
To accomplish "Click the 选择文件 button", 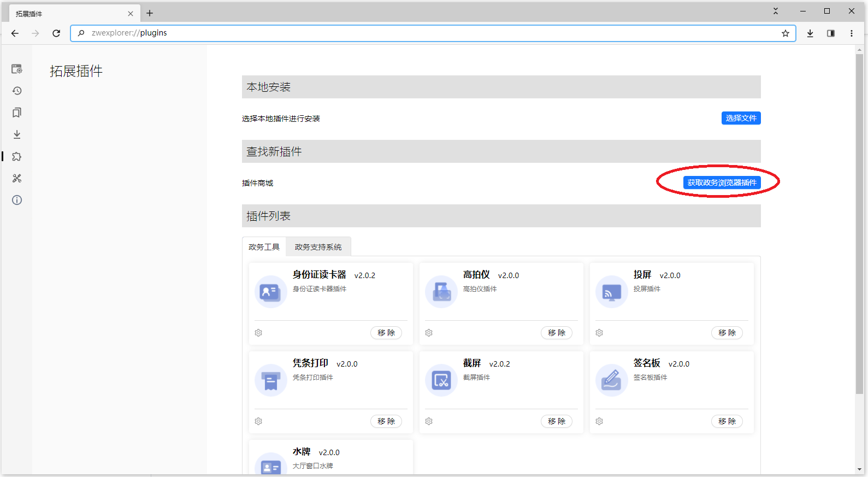I will pos(741,118).
